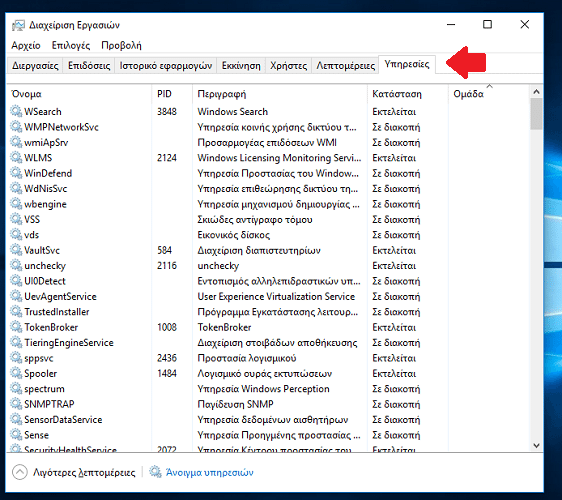Click PID 1008 in the TokenBroker row
Viewport: 562px width, 500px height.
point(167,327)
